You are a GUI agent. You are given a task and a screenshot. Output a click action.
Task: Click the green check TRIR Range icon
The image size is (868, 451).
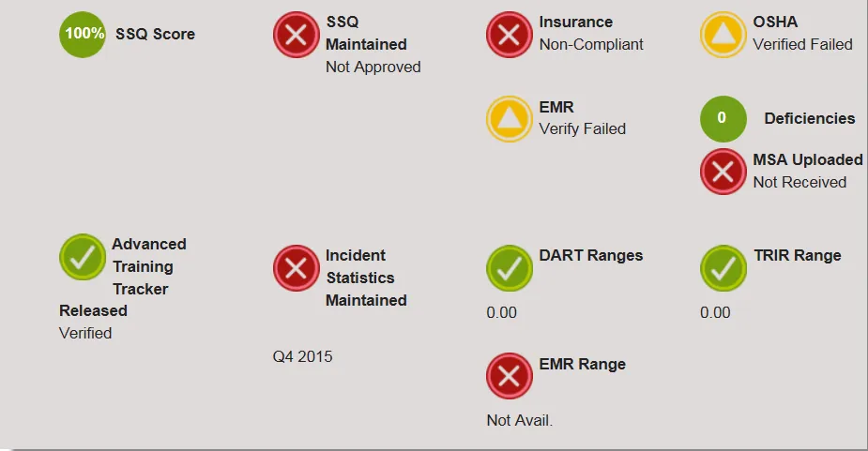click(x=723, y=268)
